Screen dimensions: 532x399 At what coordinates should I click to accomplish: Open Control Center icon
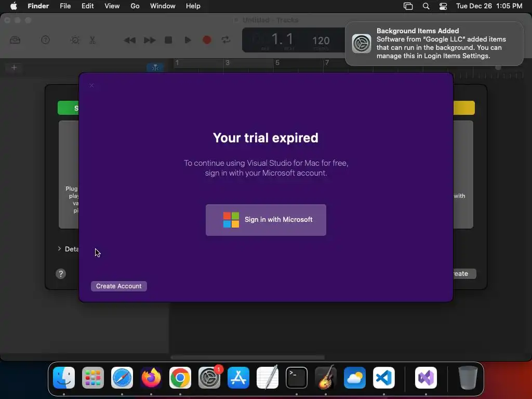443,6
